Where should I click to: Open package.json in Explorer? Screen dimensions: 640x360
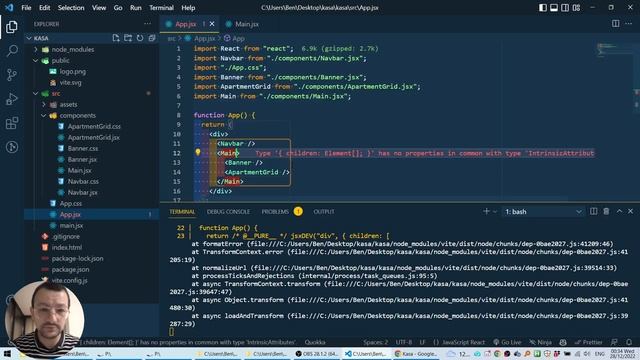tap(70, 269)
